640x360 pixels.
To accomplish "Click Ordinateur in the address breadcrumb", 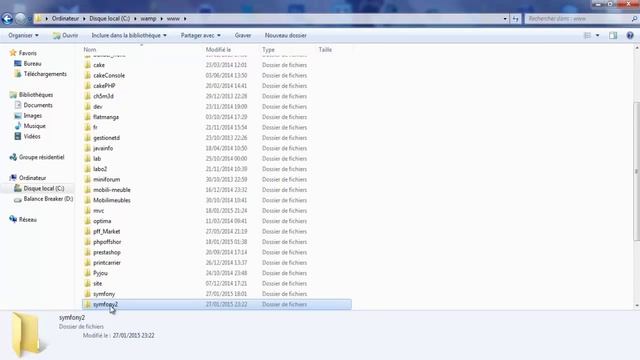I will [x=65, y=19].
